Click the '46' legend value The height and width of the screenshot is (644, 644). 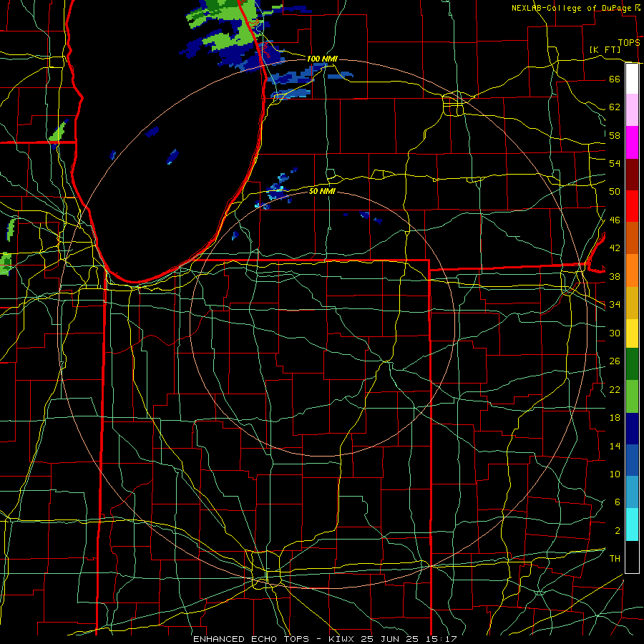(x=615, y=220)
